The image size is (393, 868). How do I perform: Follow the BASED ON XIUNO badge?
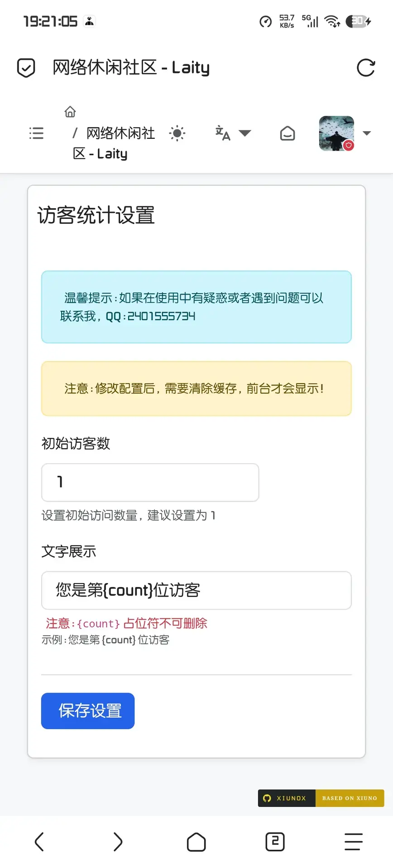tap(350, 798)
